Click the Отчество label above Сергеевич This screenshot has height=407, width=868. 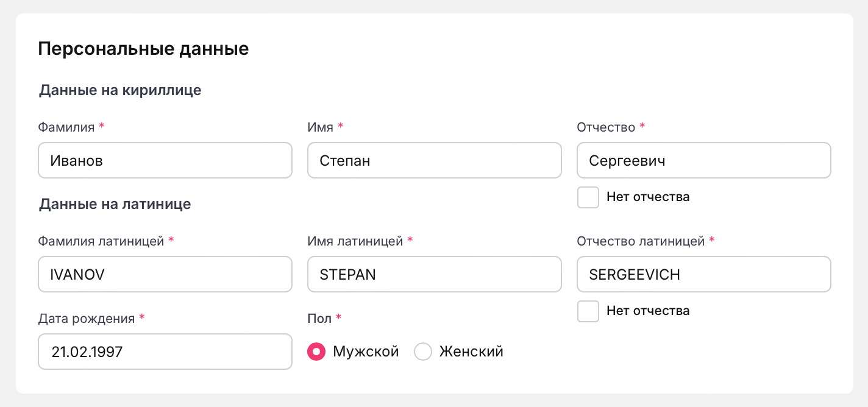[606, 127]
